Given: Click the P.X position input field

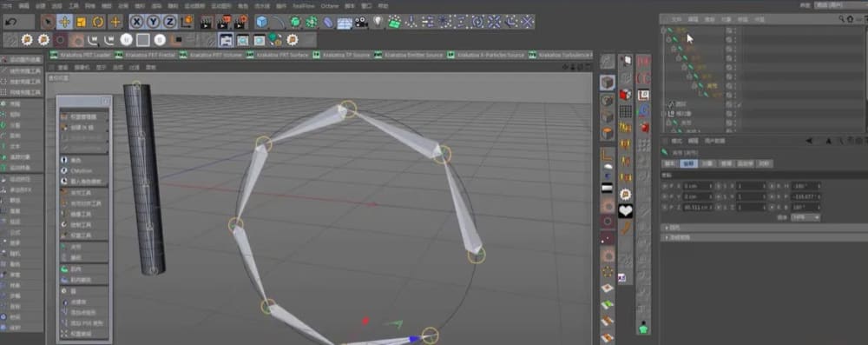Looking at the screenshot, I should (698, 186).
